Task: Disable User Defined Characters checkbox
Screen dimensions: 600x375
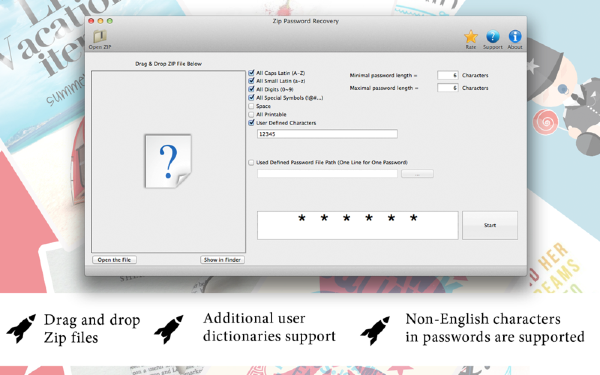Action: (251, 123)
